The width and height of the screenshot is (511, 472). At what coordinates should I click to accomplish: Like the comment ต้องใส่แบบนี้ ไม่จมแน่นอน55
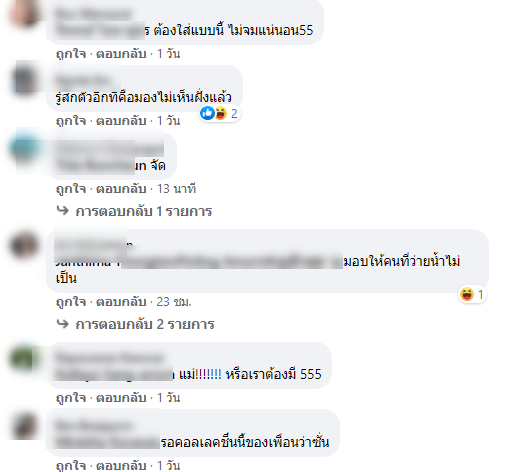71,54
